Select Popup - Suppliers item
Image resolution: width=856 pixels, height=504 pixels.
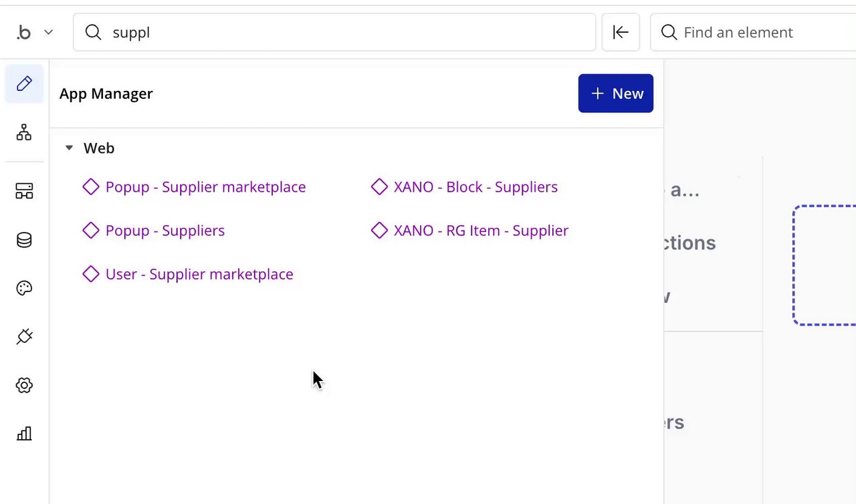[165, 231]
